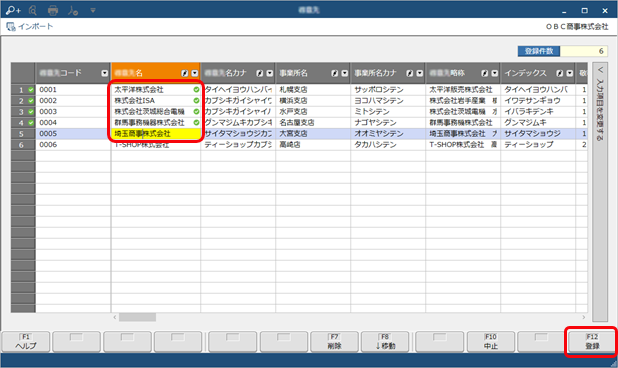This screenshot has height=368, width=618.
Task: Click the T-SHOP株式会社 abbreviation cell
Action: pos(463,145)
